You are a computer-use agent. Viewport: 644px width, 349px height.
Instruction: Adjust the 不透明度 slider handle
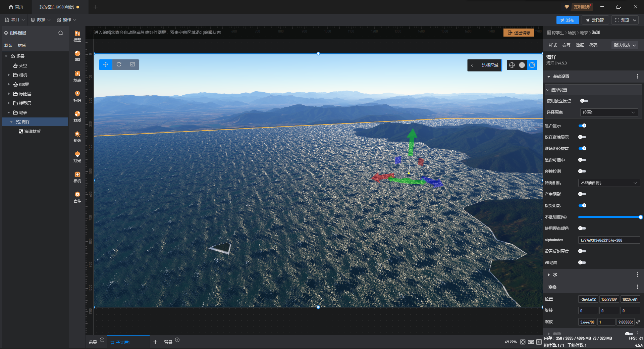(x=641, y=217)
